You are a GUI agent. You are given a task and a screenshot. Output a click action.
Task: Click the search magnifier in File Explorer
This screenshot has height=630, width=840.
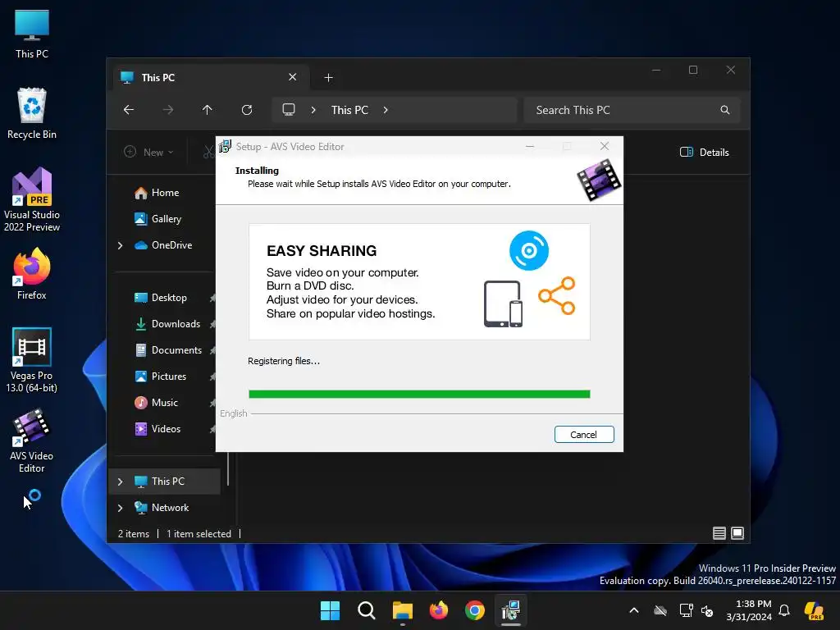pos(725,110)
